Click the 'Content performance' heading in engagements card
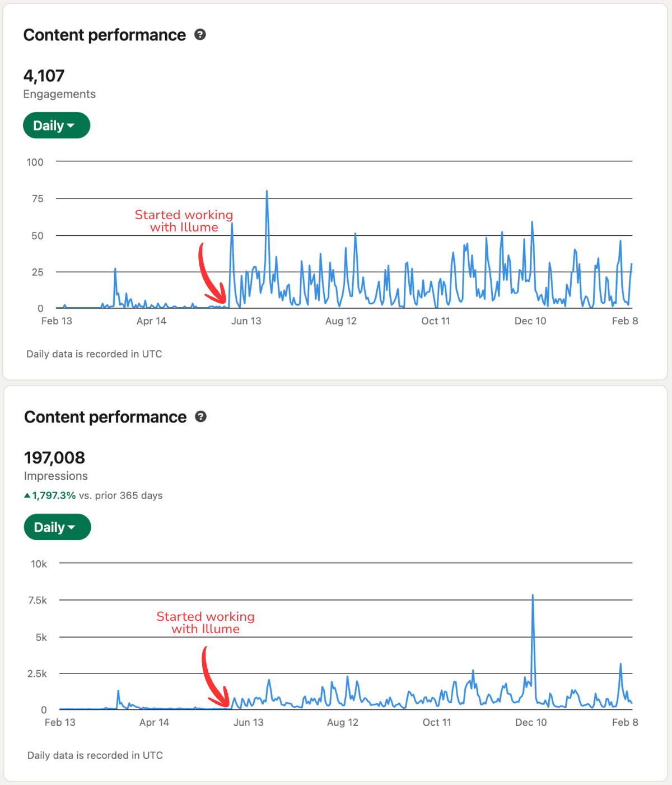Image resolution: width=672 pixels, height=785 pixels. point(105,35)
